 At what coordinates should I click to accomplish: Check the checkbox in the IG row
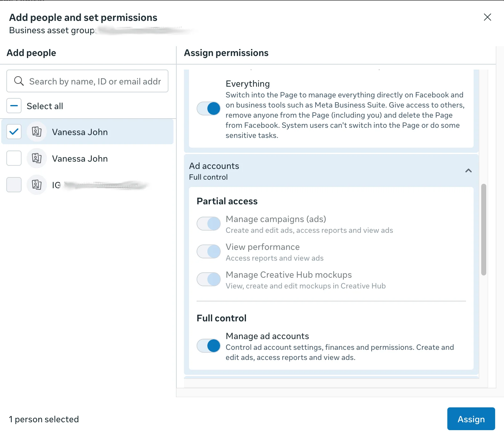click(14, 185)
